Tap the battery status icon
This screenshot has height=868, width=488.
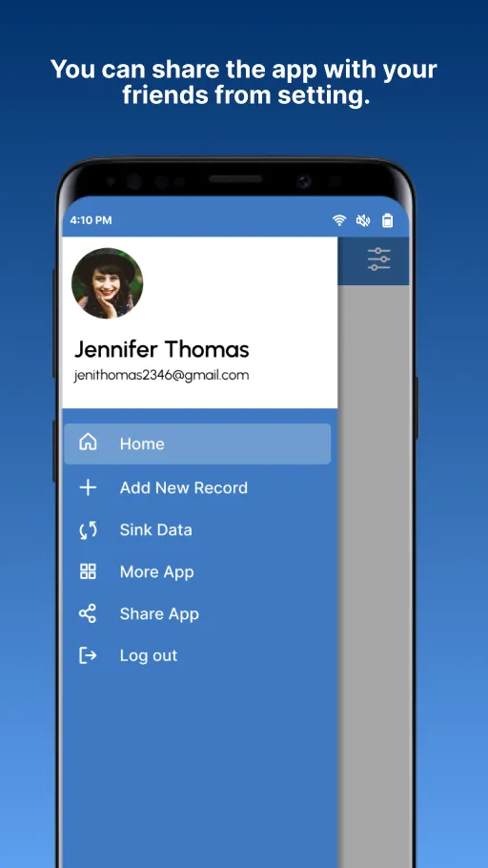coord(388,220)
